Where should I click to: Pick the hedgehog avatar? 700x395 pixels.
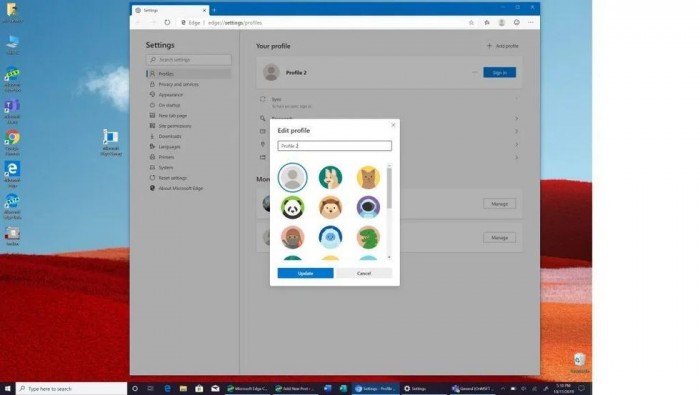tap(330, 208)
